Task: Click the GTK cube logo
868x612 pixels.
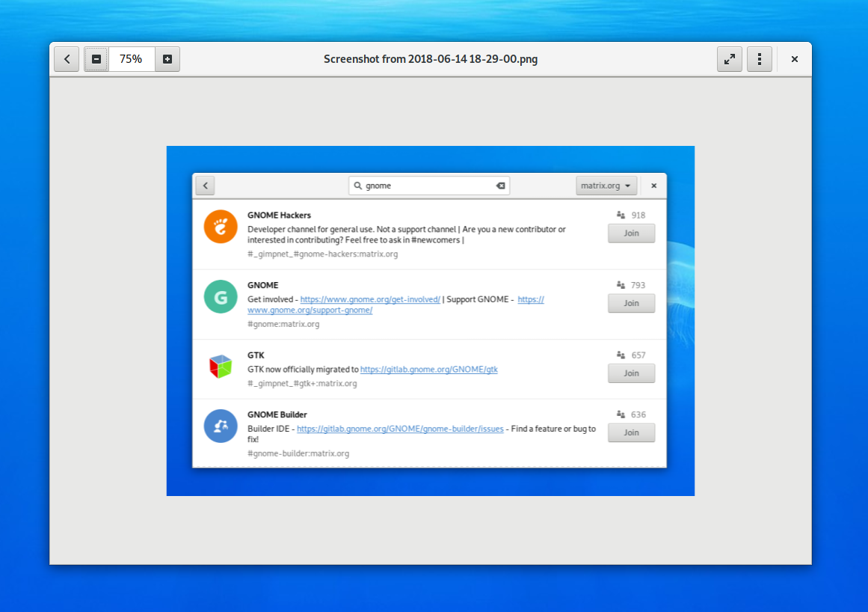Action: point(221,367)
